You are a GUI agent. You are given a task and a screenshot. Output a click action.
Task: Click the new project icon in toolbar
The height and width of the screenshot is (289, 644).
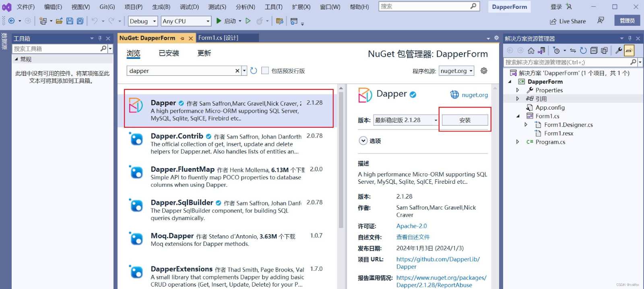tap(43, 21)
